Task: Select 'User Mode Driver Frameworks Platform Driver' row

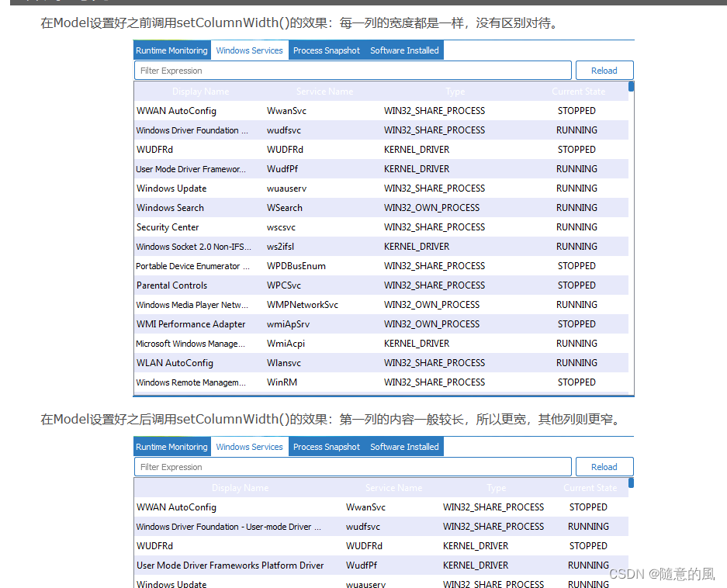Action: [381, 566]
